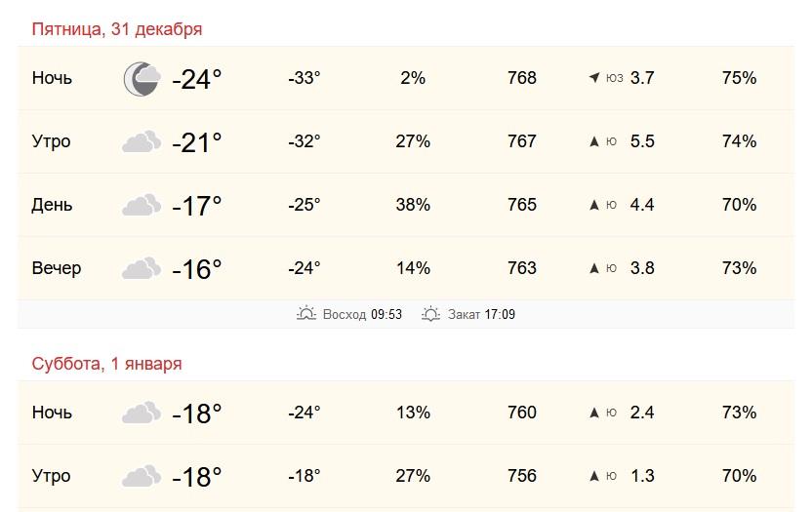This screenshot has height=512, width=812.
Task: Click the cloud icon for Friday evening
Action: point(141,268)
